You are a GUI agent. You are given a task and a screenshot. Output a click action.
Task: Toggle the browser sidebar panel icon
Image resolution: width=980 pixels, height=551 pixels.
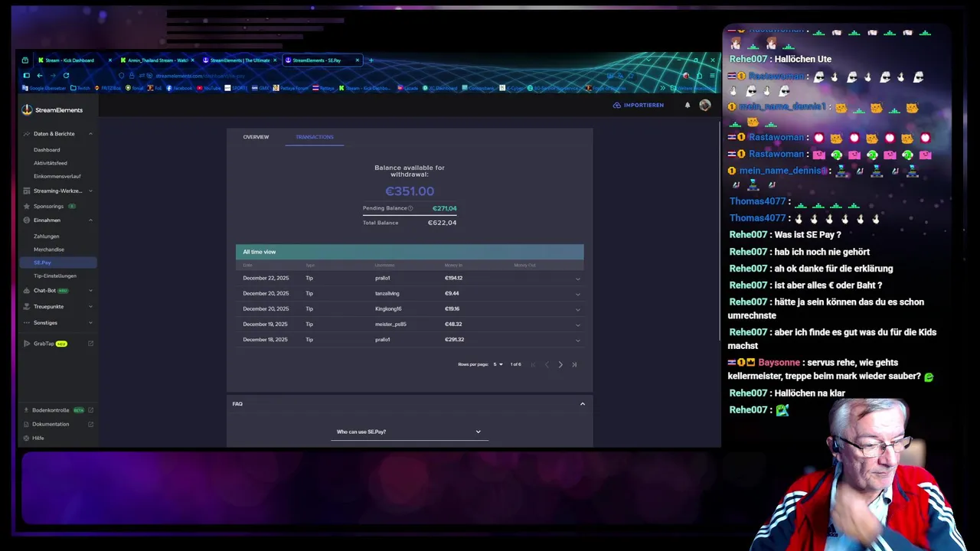tap(26, 75)
